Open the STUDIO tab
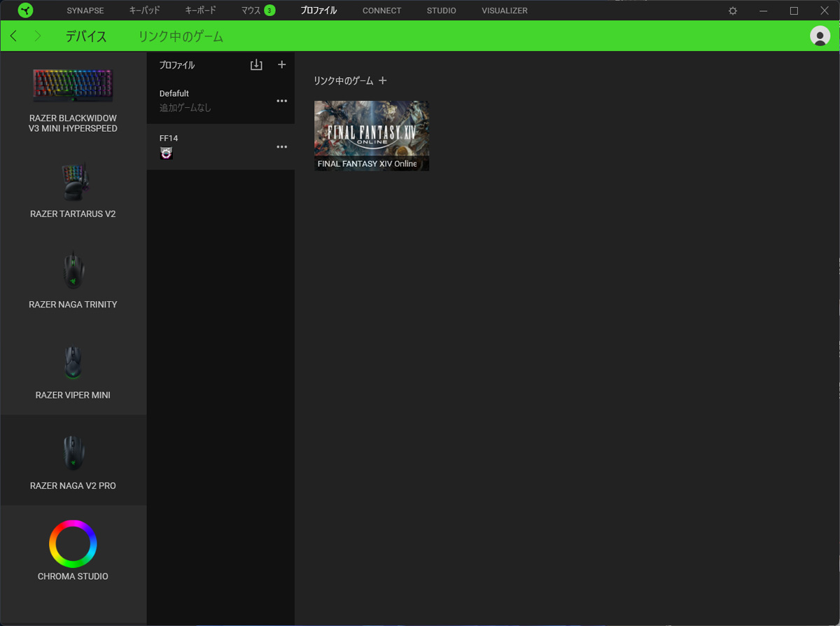The image size is (840, 626). (441, 11)
